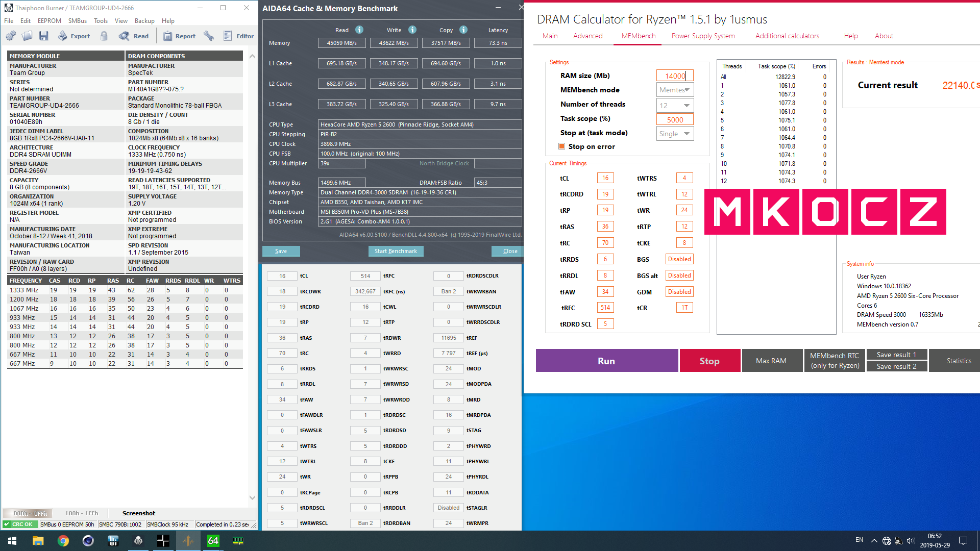The image size is (980, 551).
Task: Switch to the Main tab in DRAM Calculator
Action: [x=550, y=36]
